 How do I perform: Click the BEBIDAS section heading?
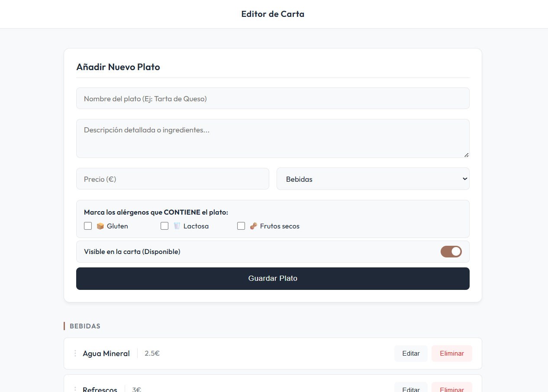[85, 326]
